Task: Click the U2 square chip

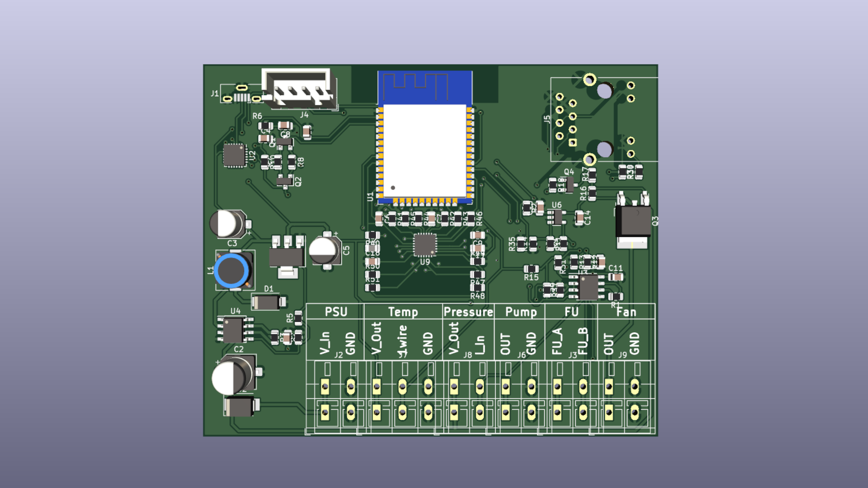Action: 234,155
